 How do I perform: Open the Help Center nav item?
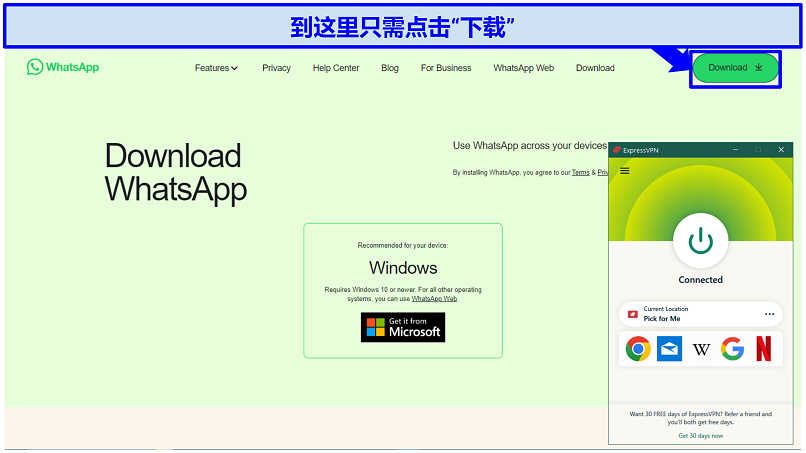point(336,68)
